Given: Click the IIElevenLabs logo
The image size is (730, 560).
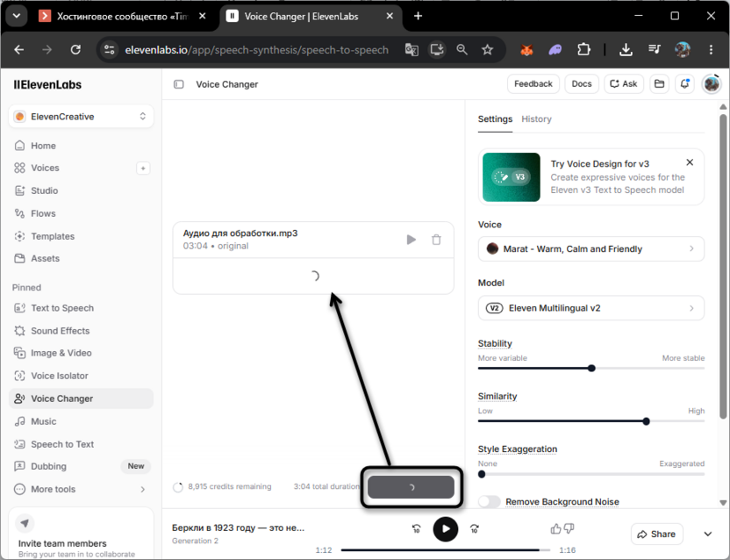Looking at the screenshot, I should click(47, 85).
